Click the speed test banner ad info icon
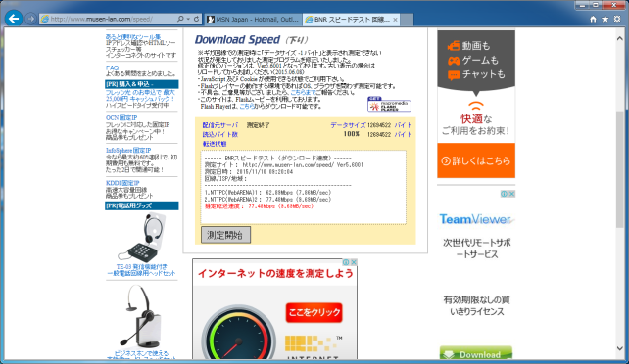Screen dimensions: 629x364 tap(346, 262)
